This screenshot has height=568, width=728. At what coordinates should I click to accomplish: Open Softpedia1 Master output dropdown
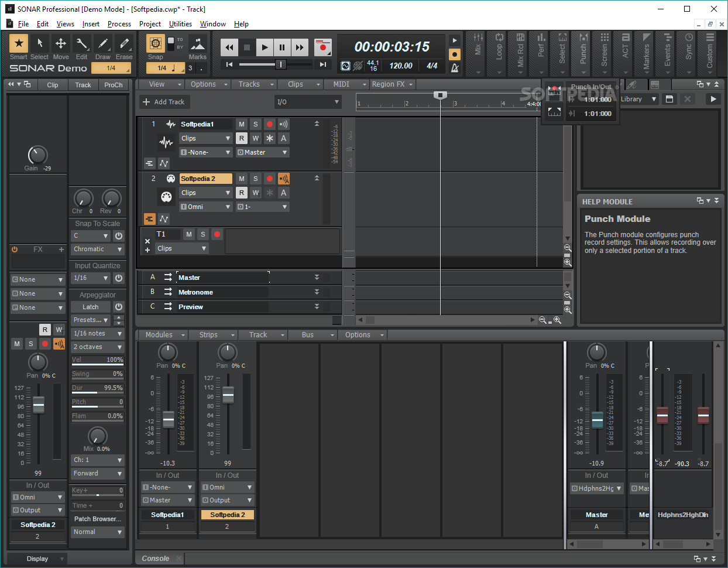coord(263,152)
